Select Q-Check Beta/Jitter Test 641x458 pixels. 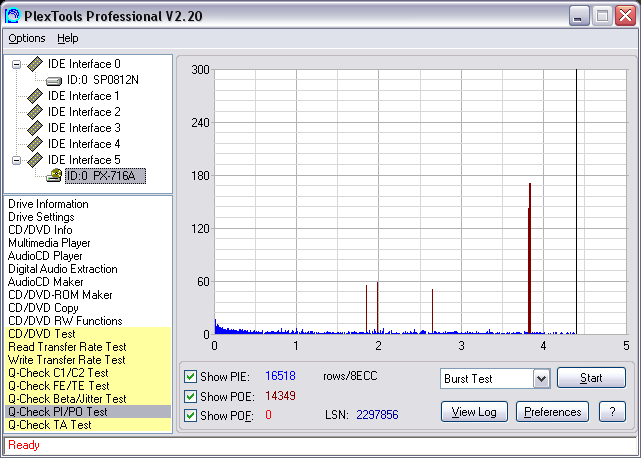(x=88, y=399)
